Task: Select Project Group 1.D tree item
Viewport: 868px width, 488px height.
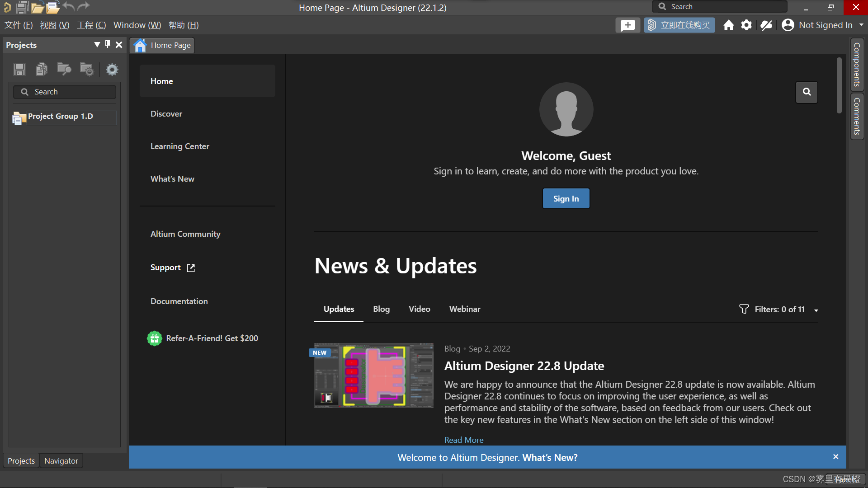Action: point(72,117)
